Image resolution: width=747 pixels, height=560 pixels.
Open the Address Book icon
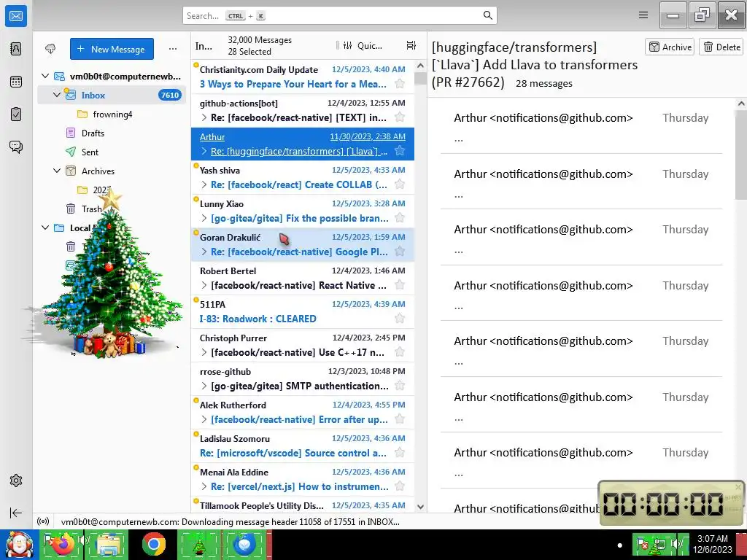point(16,49)
